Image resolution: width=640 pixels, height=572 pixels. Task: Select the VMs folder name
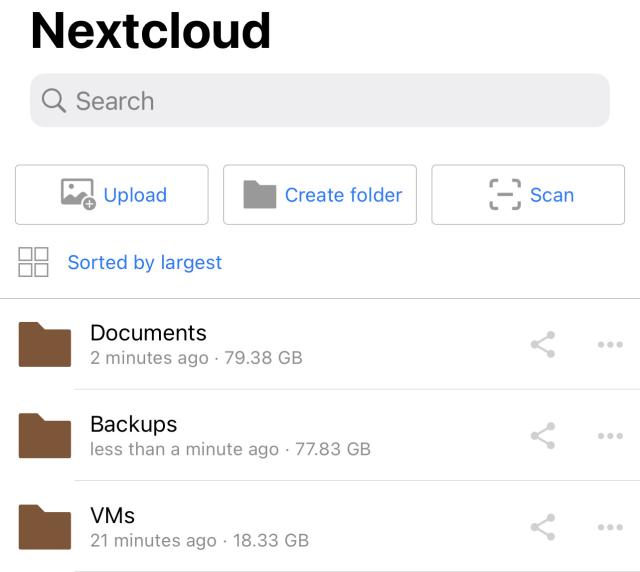click(x=112, y=515)
